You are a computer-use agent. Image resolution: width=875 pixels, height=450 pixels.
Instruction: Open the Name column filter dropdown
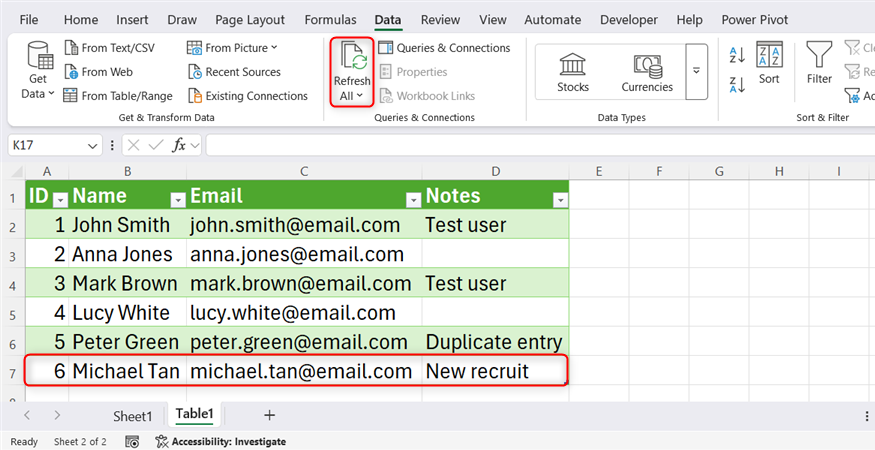[x=178, y=200]
